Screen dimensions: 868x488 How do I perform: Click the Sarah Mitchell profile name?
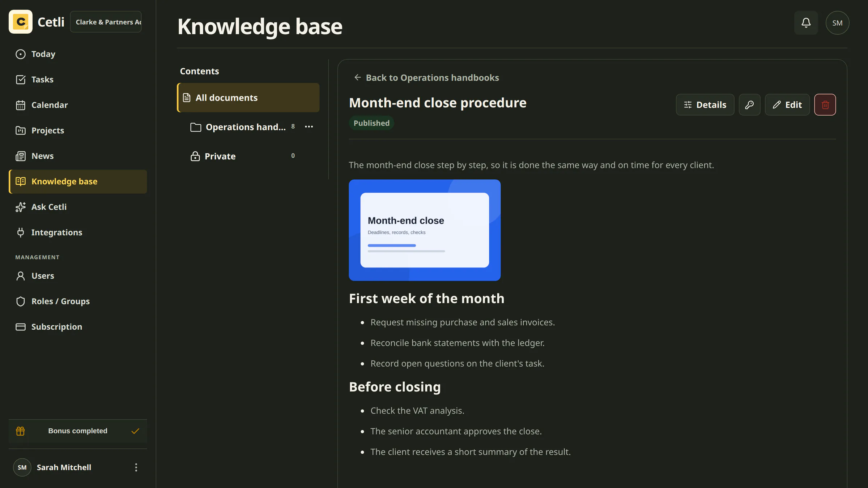tap(64, 467)
